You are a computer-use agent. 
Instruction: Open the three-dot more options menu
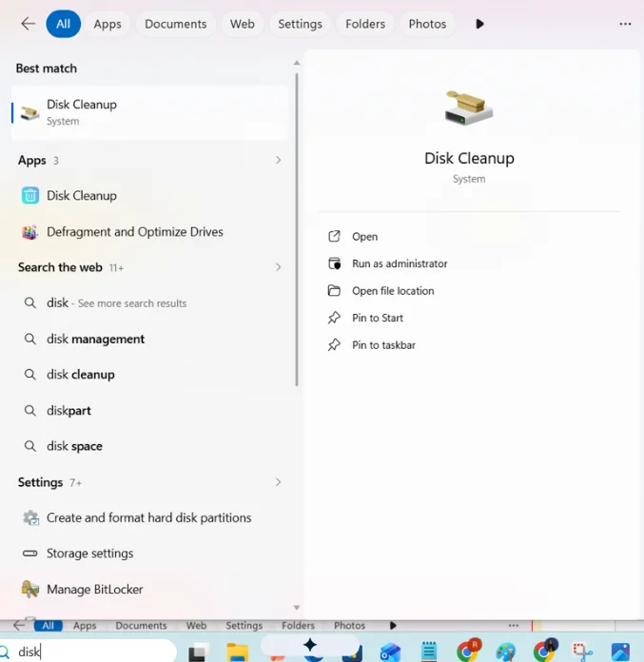pyautogui.click(x=625, y=24)
